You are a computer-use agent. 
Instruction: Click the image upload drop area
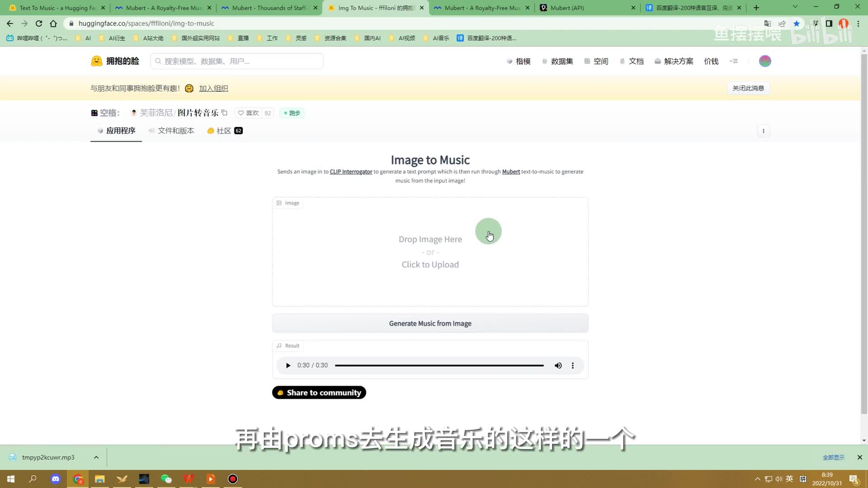(430, 252)
